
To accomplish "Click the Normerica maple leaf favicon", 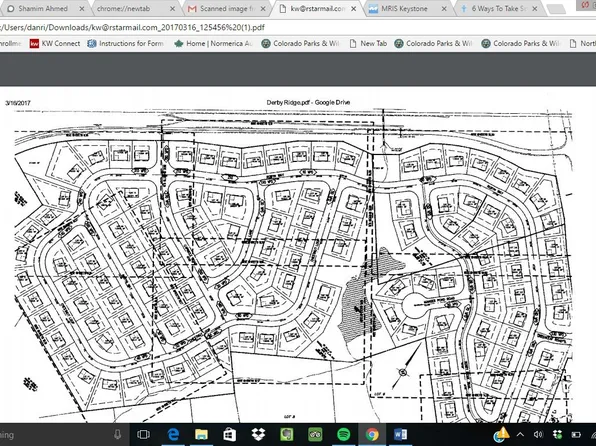I will 179,44.
